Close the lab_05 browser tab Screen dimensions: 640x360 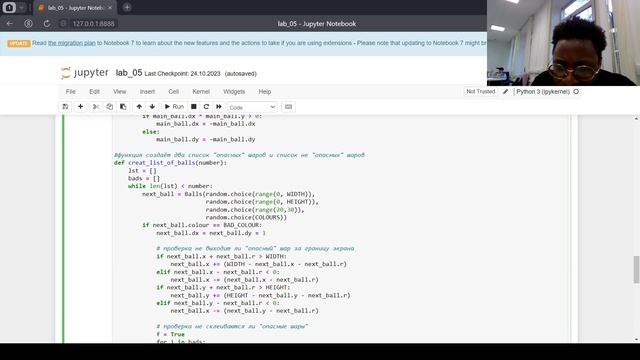point(110,8)
